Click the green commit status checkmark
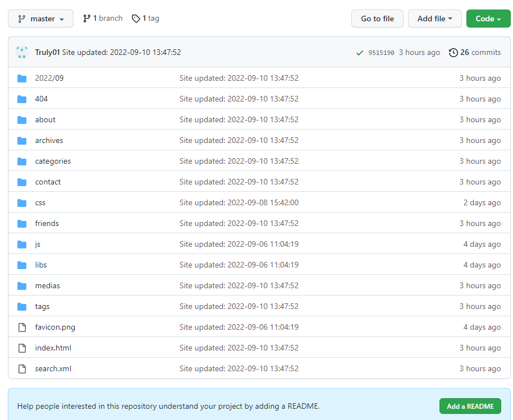513x420 pixels. coord(360,53)
